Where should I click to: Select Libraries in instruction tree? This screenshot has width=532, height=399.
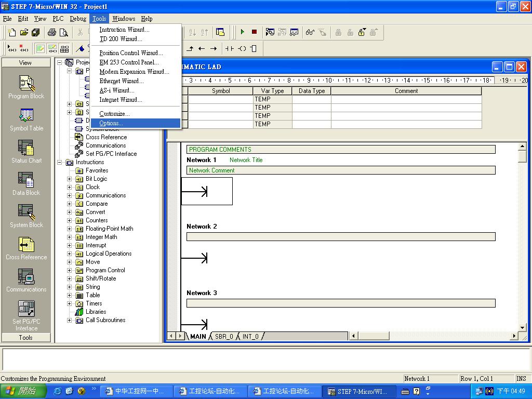pyautogui.click(x=96, y=312)
